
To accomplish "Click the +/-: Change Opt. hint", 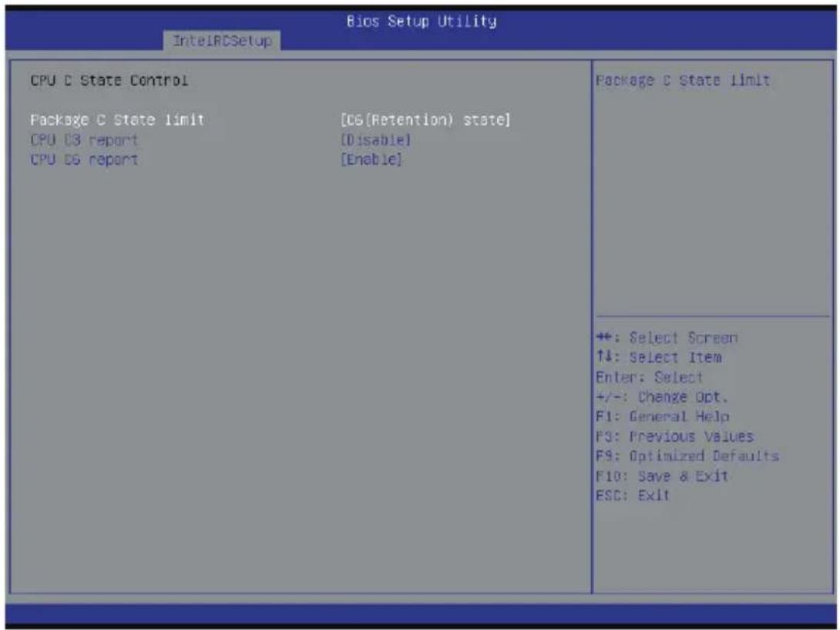I will click(x=662, y=397).
